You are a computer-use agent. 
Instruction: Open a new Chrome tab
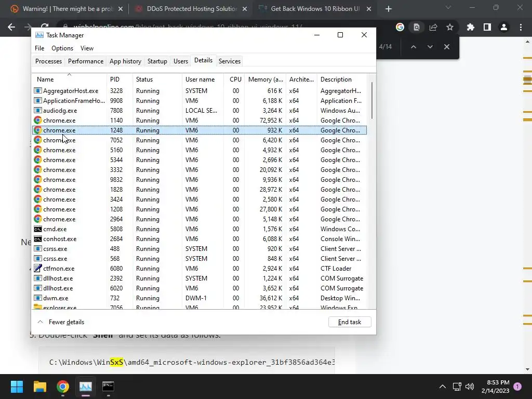(x=389, y=9)
